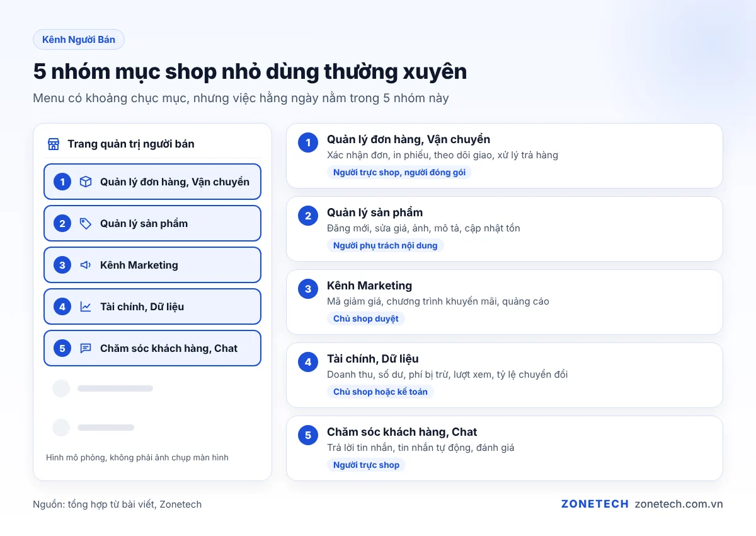The image size is (756, 536).
Task: Click the Kênh Marketing card heading
Action: (x=369, y=286)
